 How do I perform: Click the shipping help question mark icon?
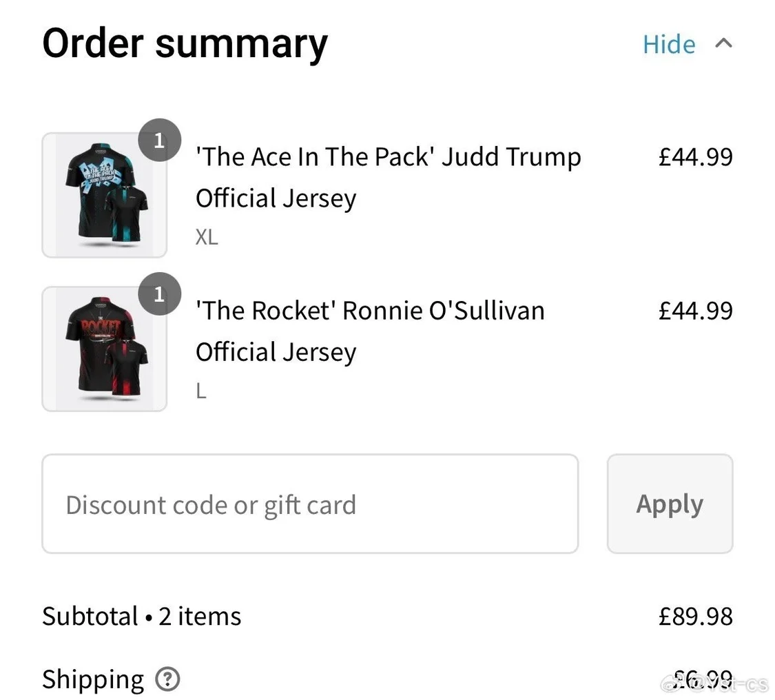(x=167, y=679)
